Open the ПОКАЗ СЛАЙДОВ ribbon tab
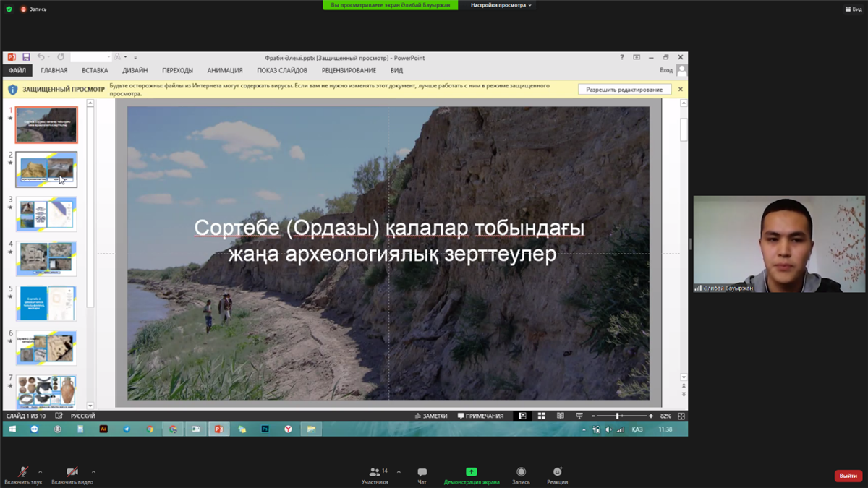Viewport: 868px width, 488px height. pos(281,71)
